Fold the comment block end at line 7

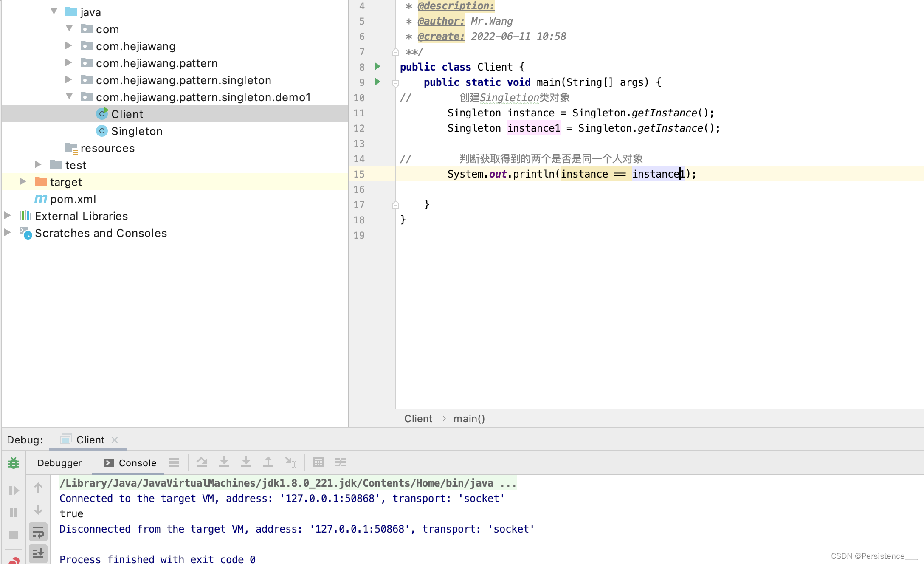pos(396,52)
